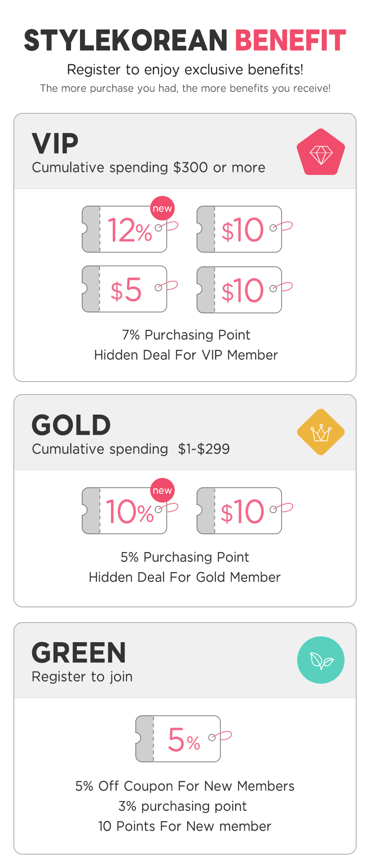Click the VIP diamond badge icon
This screenshot has height=868, width=370.
tap(321, 152)
